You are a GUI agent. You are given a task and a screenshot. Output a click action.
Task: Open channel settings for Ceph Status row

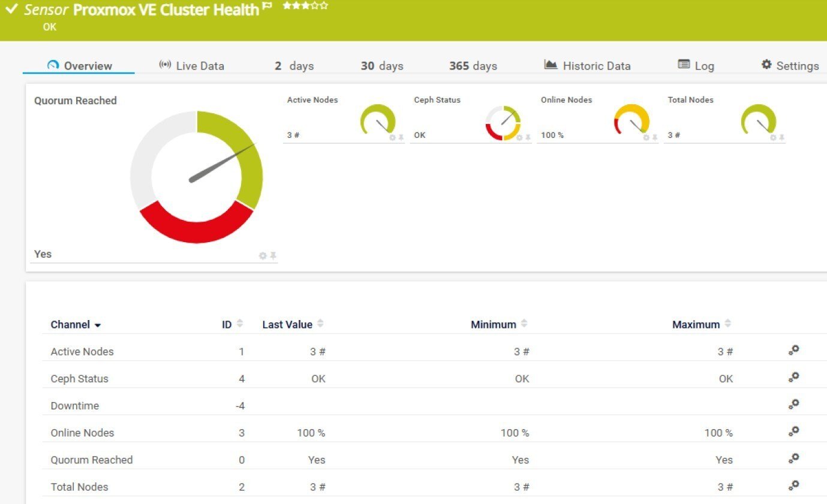[793, 378]
